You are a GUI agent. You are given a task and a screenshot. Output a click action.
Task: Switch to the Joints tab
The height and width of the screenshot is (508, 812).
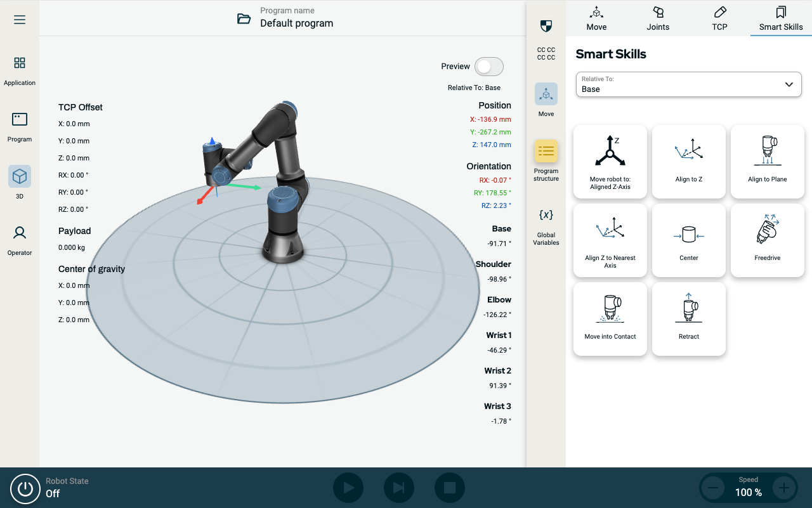[x=658, y=18]
